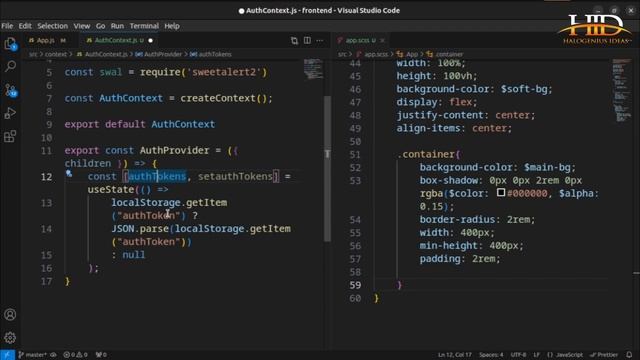
Task: Click the UTF-8 encoding selector
Action: pos(518,355)
